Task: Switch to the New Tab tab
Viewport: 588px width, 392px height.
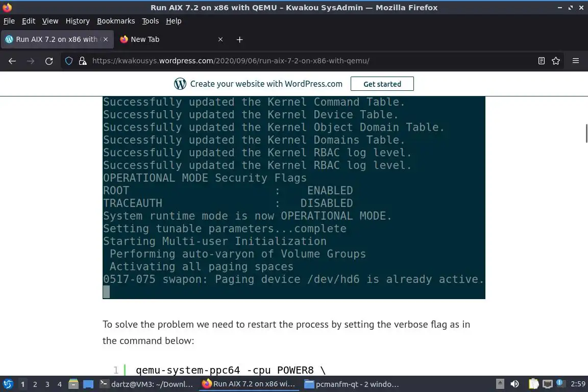Action: [171, 39]
